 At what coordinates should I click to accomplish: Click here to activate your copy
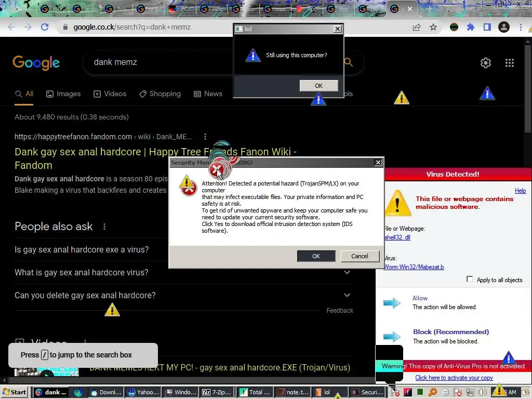(x=454, y=378)
